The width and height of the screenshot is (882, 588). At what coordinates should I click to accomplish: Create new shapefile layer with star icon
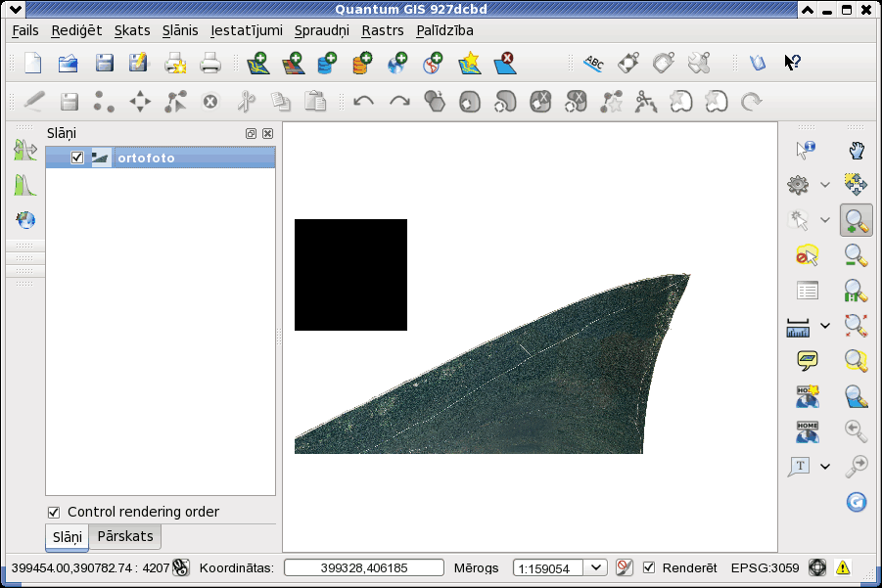pyautogui.click(x=470, y=63)
